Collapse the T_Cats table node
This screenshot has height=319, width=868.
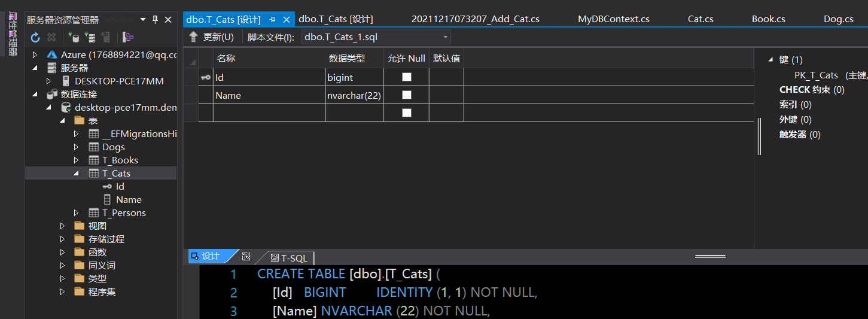pos(76,174)
